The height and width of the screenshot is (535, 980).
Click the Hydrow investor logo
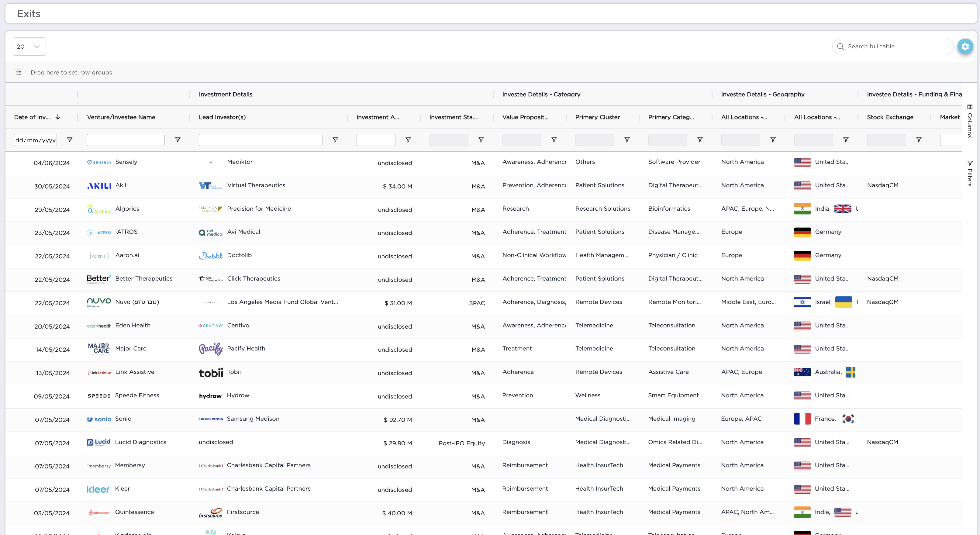[x=210, y=396]
